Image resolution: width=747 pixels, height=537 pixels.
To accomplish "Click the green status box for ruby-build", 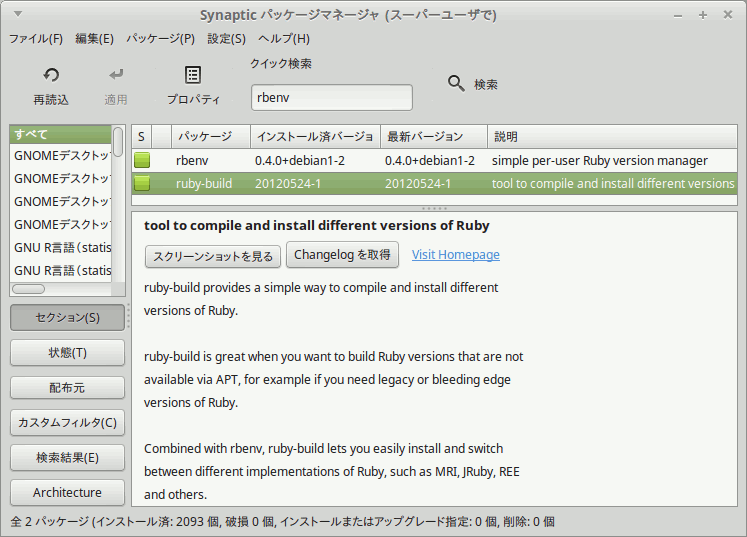I will pos(141,183).
